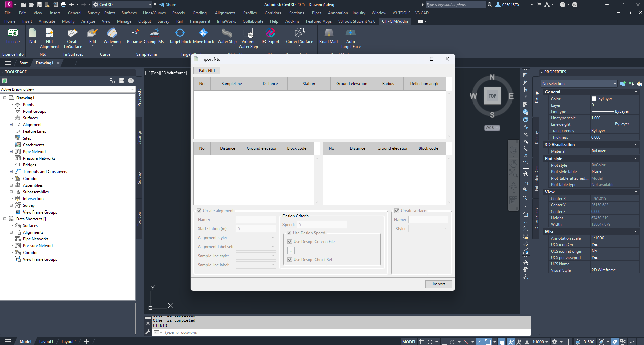Click the criteria file browse button
Viewport: 644px width, 345px height.
tap(291, 251)
